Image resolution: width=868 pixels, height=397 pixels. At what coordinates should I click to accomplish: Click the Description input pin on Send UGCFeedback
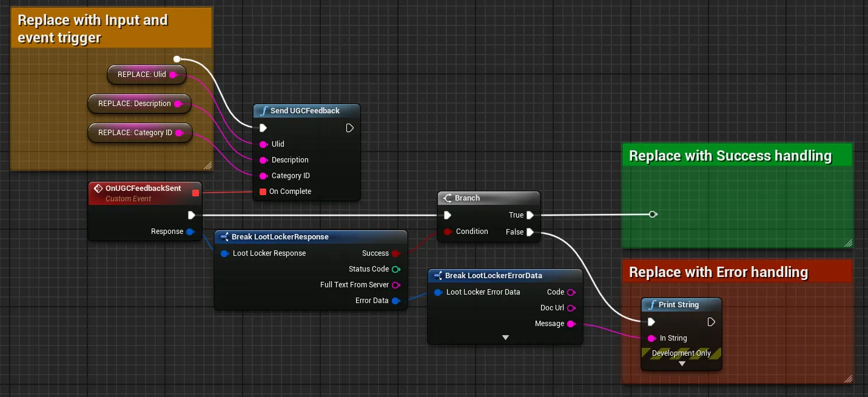click(263, 160)
